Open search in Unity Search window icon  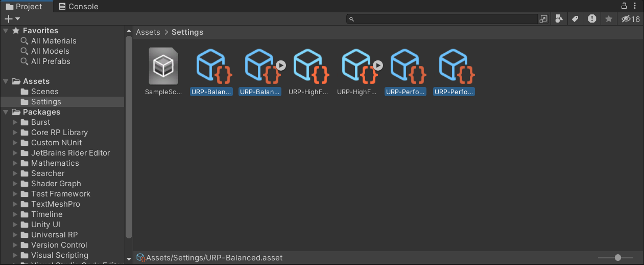pos(543,19)
